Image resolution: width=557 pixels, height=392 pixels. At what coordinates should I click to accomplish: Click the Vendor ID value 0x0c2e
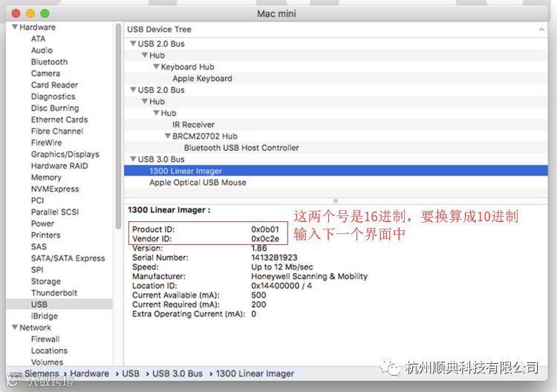265,238
